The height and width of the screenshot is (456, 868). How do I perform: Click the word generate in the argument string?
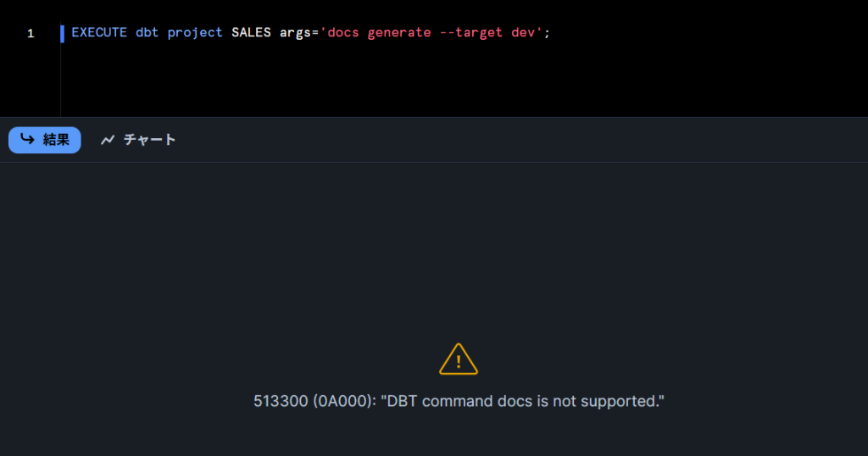(x=399, y=33)
